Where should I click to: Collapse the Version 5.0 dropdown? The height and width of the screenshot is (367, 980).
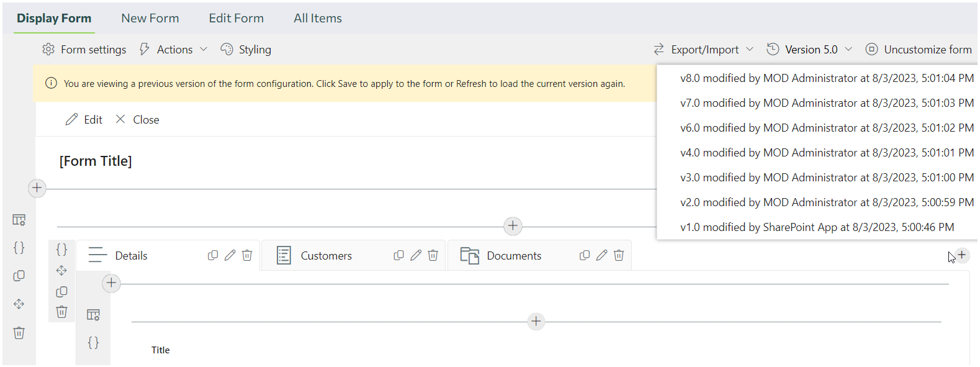click(810, 50)
